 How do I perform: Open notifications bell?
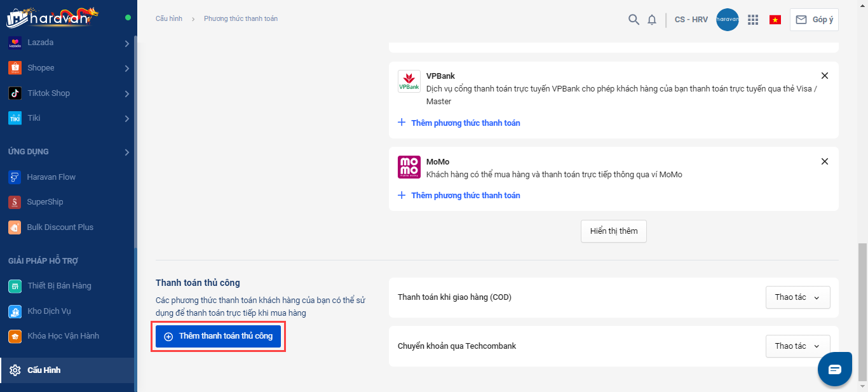tap(652, 20)
